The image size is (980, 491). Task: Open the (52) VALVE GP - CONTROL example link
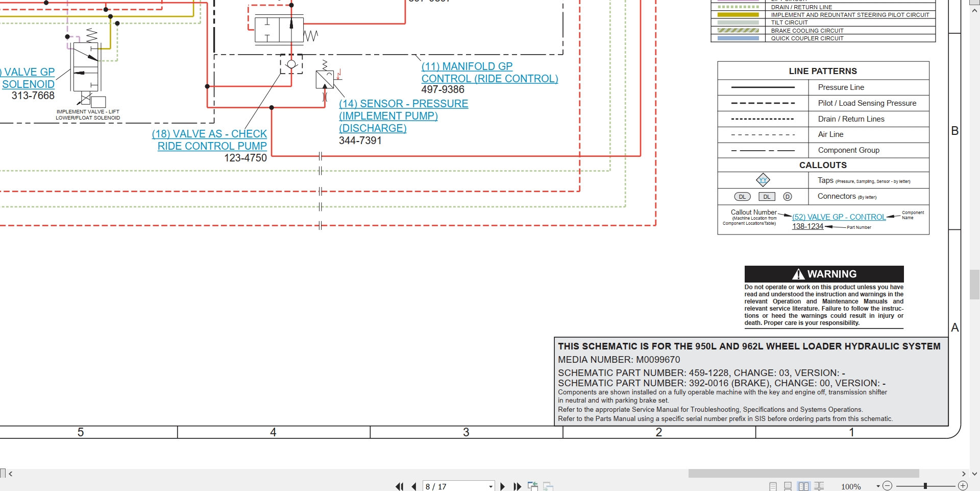click(x=839, y=217)
